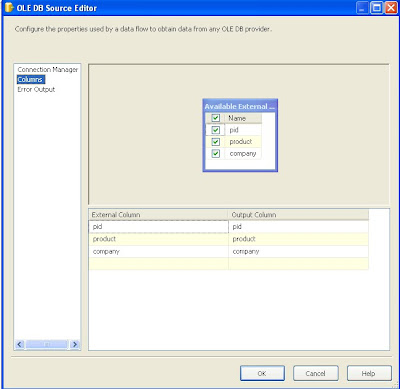Maximize the OLE DB Source Editor window
The height and width of the screenshot is (389, 400).
point(377,8)
